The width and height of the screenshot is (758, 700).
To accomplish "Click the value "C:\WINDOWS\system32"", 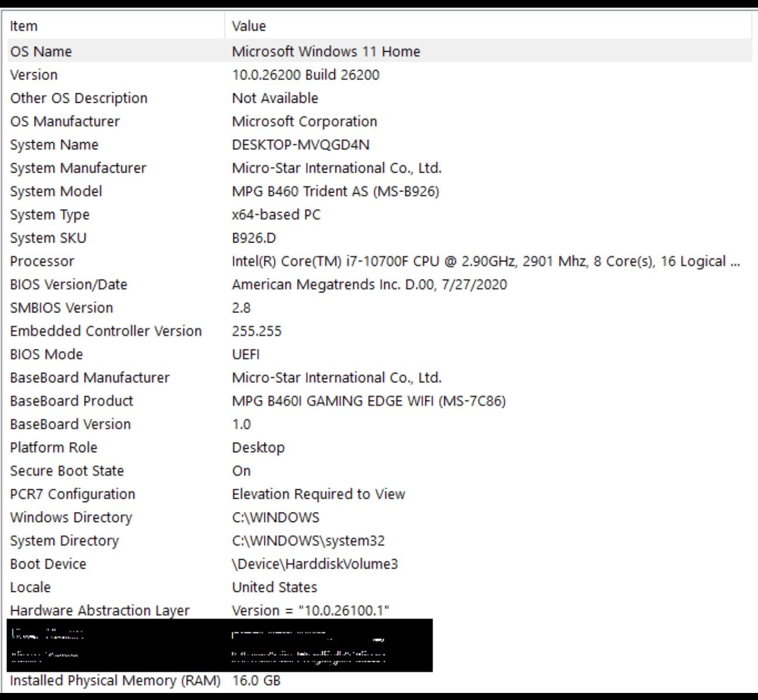I will [308, 541].
